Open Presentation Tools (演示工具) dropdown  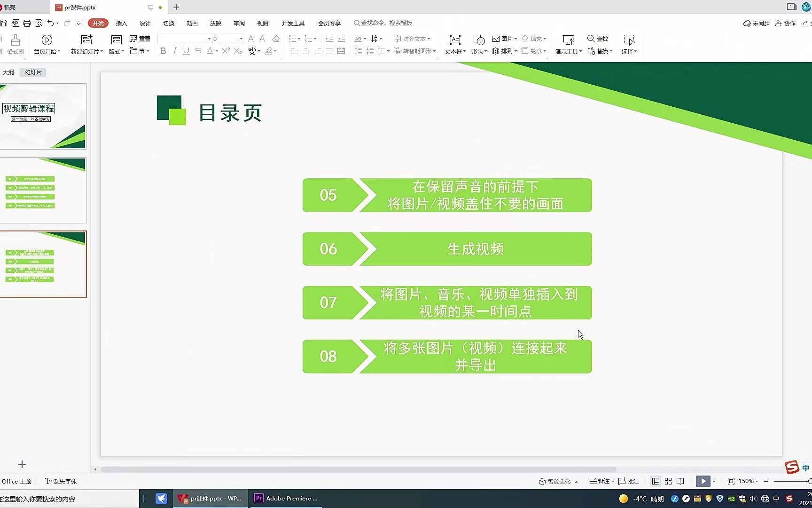(x=569, y=51)
